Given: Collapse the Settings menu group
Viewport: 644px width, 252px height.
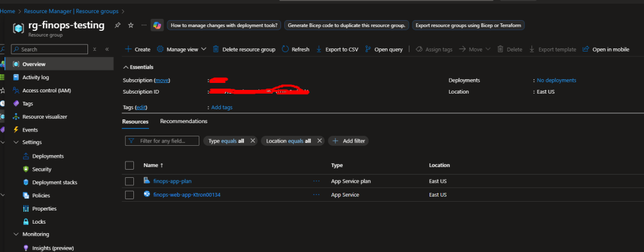Looking at the screenshot, I should tap(15, 143).
